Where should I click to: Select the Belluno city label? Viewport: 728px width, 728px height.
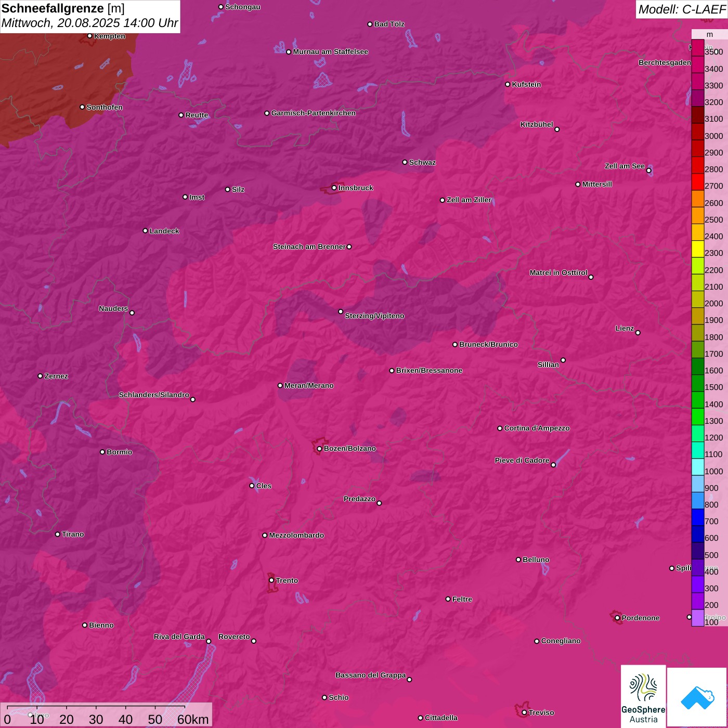(x=536, y=560)
